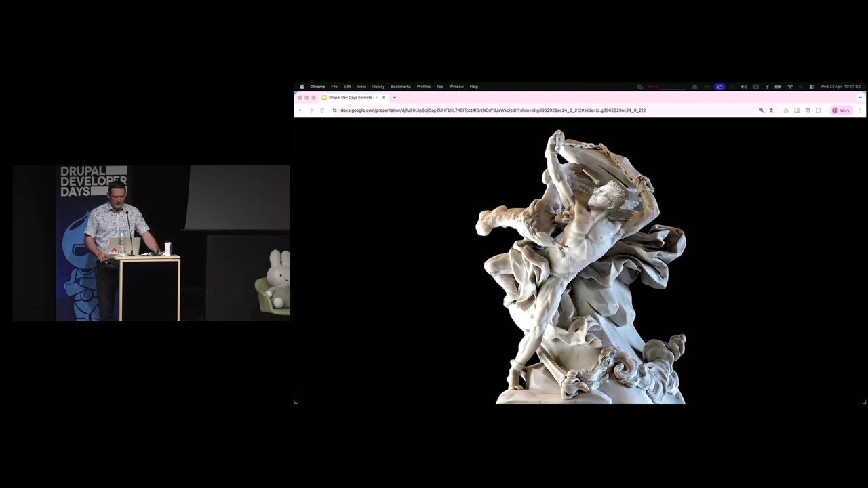The height and width of the screenshot is (488, 868).
Task: Open Chrome's three-dot menu
Action: click(859, 110)
